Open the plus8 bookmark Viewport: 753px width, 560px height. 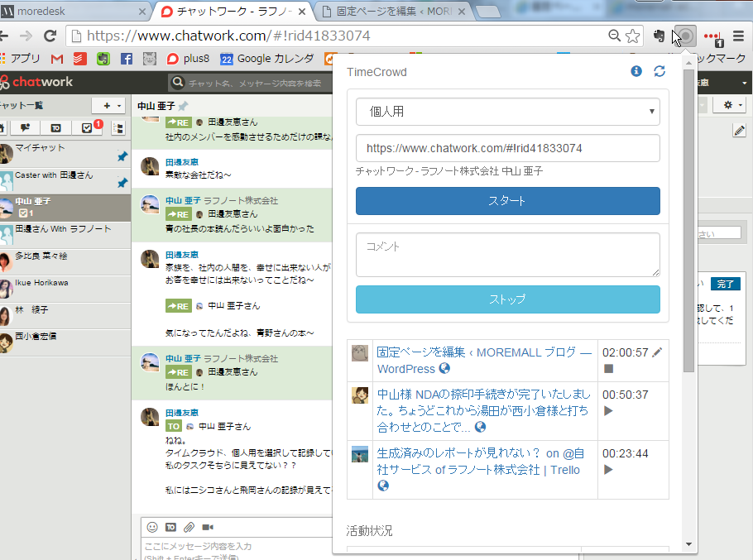pos(188,59)
